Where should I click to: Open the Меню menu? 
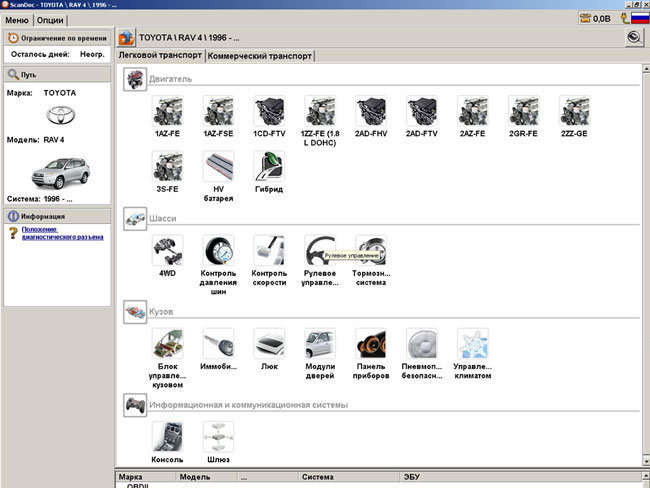[x=16, y=20]
